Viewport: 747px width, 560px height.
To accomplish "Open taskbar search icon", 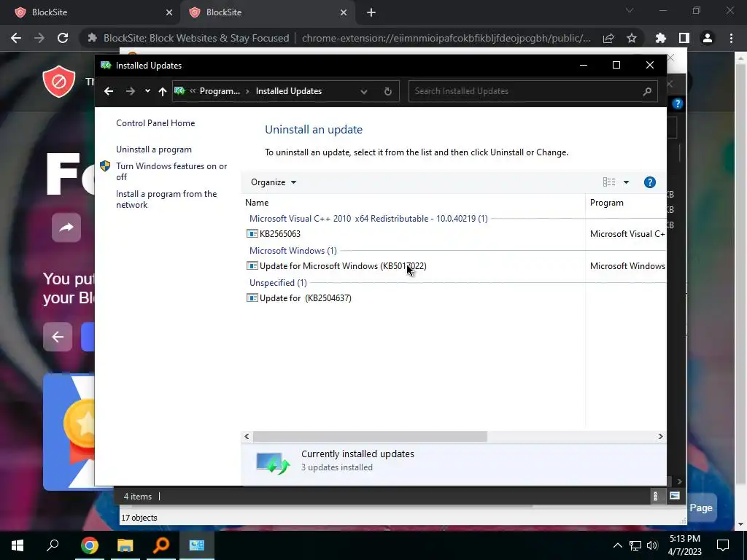I will click(x=53, y=545).
